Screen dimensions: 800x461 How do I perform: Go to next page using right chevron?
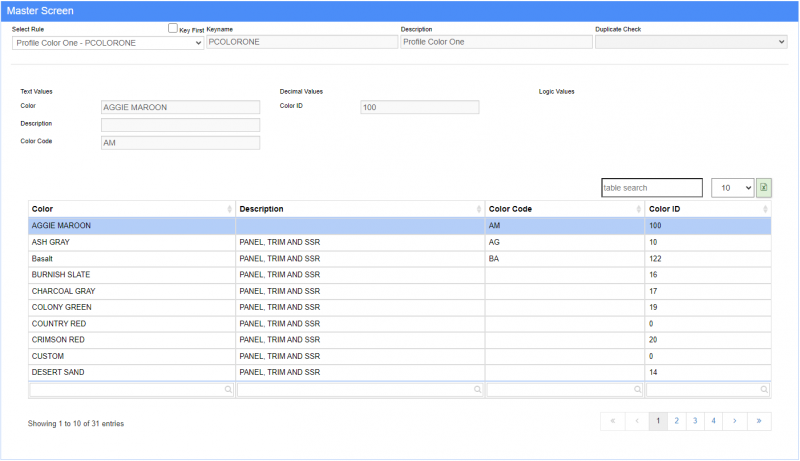coord(734,421)
